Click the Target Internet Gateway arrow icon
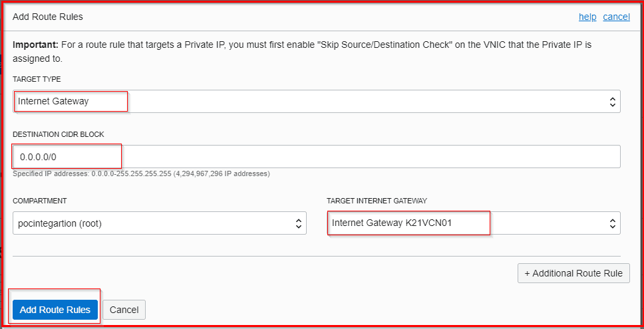Viewport: 644px width, 329px height. [612, 224]
